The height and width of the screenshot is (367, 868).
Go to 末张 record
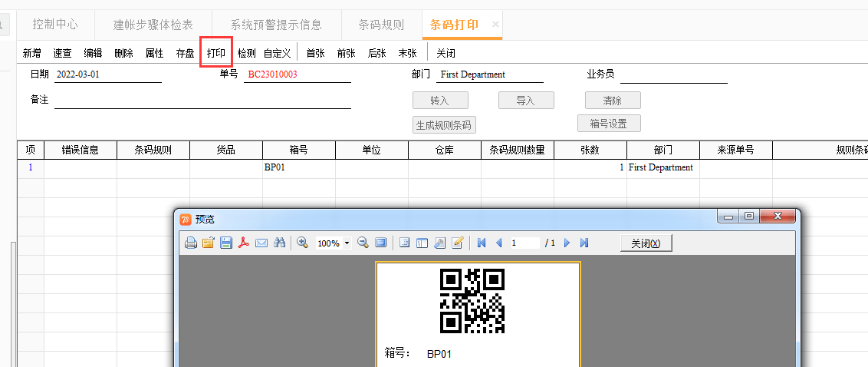click(x=407, y=53)
